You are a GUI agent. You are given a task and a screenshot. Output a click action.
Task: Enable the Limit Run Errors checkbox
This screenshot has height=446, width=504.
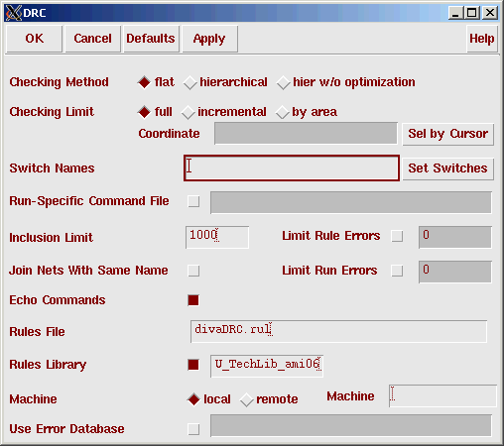[x=397, y=271]
